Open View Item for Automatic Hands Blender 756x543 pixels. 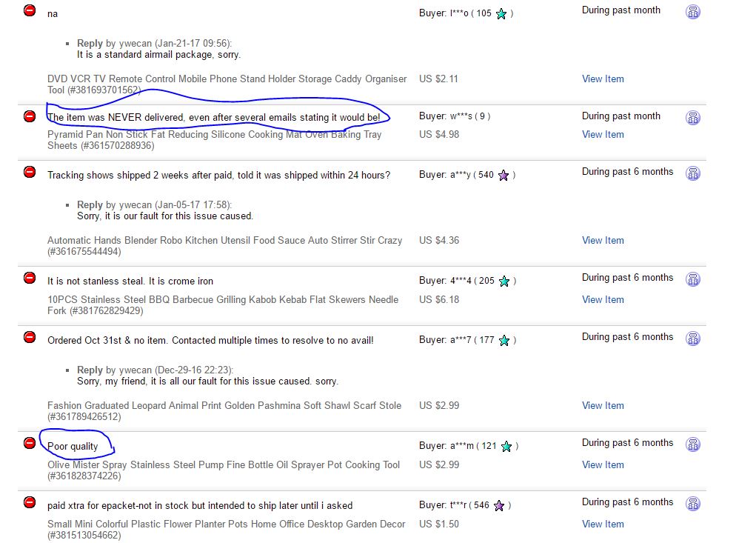pos(603,240)
